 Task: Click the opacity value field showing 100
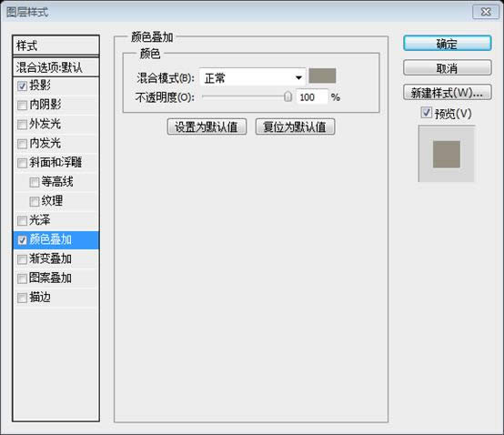tap(311, 96)
